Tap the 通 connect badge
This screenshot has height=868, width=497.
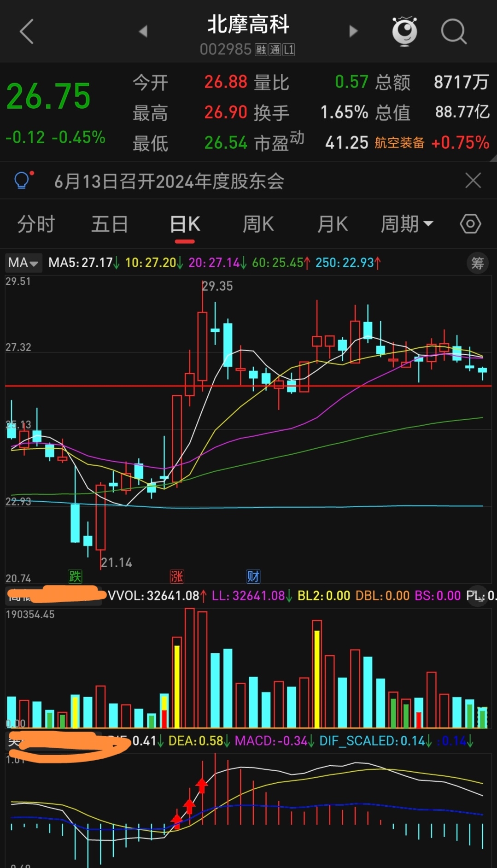(x=275, y=50)
